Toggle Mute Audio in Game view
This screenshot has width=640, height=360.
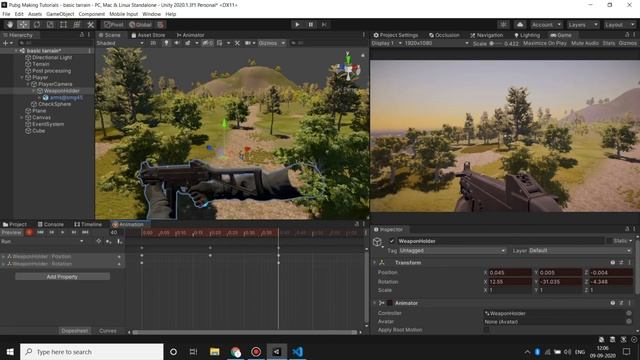pyautogui.click(x=584, y=43)
